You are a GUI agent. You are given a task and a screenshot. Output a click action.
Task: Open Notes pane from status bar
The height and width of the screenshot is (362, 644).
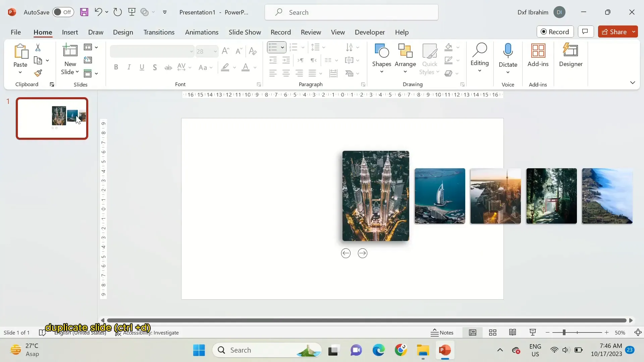point(442,333)
